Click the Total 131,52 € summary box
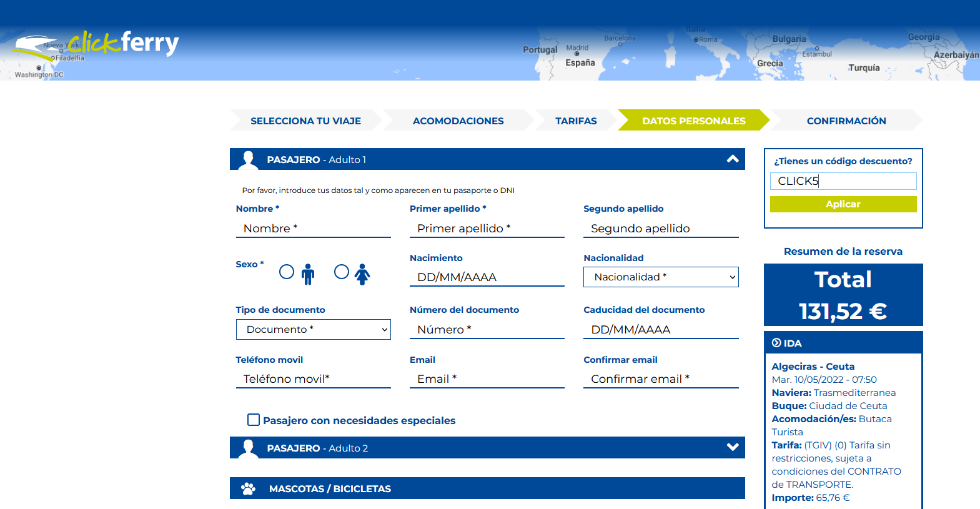The width and height of the screenshot is (980, 509). (843, 295)
